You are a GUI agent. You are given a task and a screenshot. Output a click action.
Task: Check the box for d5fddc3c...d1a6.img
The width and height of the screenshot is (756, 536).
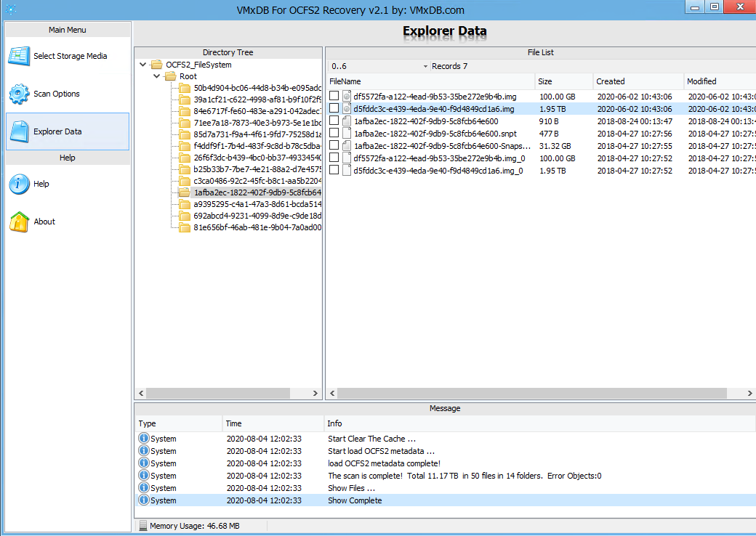click(x=334, y=108)
